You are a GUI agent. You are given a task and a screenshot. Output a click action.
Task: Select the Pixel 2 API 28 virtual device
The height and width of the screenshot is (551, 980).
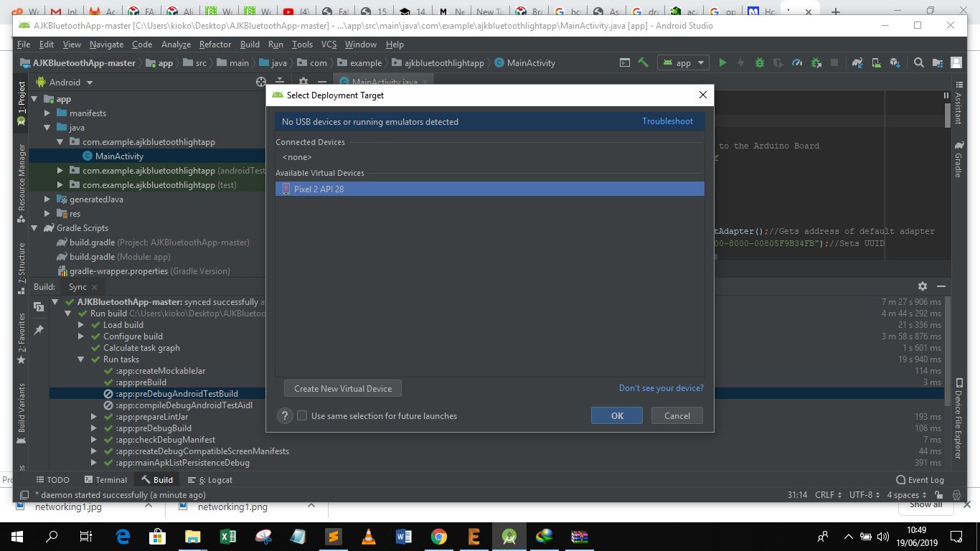point(490,189)
